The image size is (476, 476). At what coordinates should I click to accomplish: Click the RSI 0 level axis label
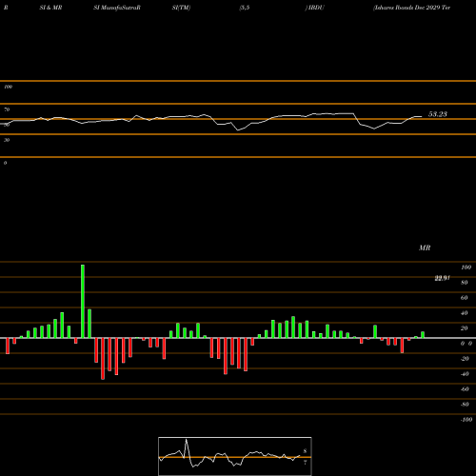5,163
